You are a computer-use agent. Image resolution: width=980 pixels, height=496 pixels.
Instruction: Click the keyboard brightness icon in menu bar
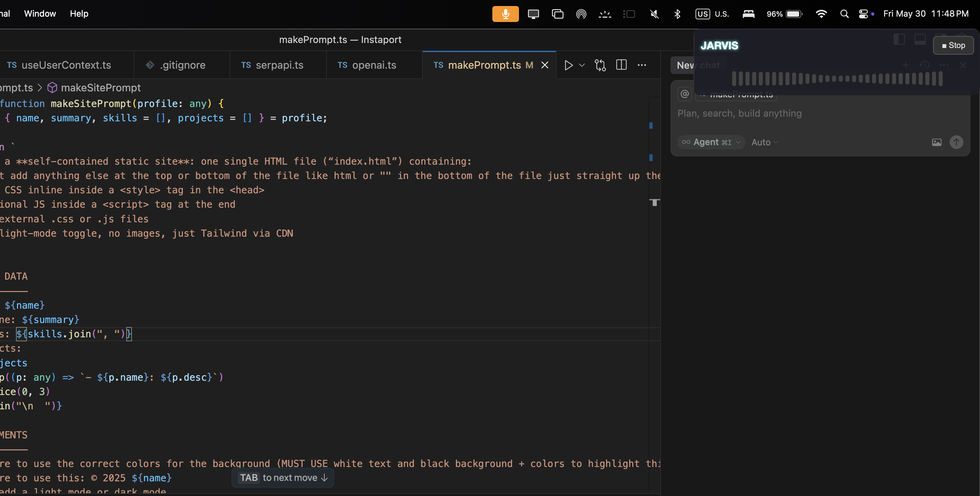click(x=605, y=14)
